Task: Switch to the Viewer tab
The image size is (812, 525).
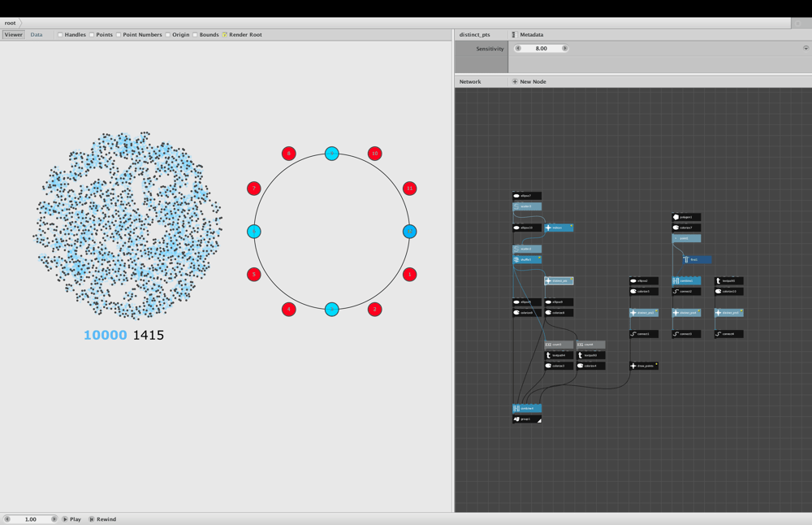Action: click(x=14, y=35)
